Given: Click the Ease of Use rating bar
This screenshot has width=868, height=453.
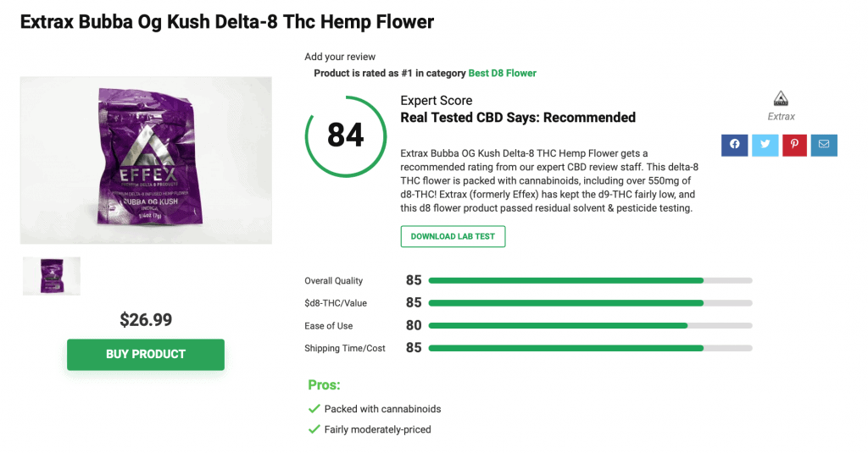Looking at the screenshot, I should point(590,326).
